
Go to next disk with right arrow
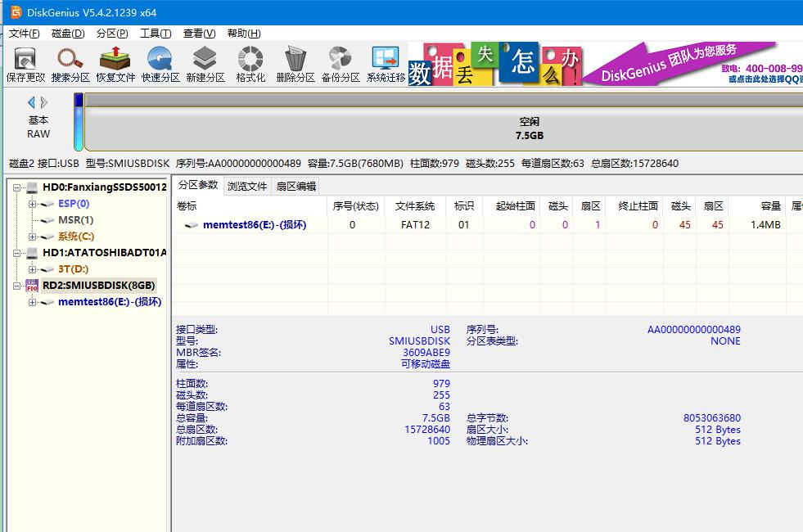point(44,102)
